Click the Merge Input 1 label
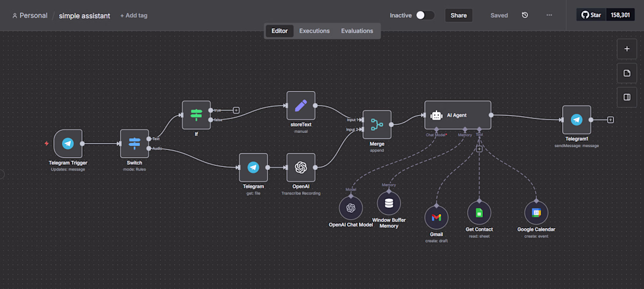644x289 pixels. (352, 120)
